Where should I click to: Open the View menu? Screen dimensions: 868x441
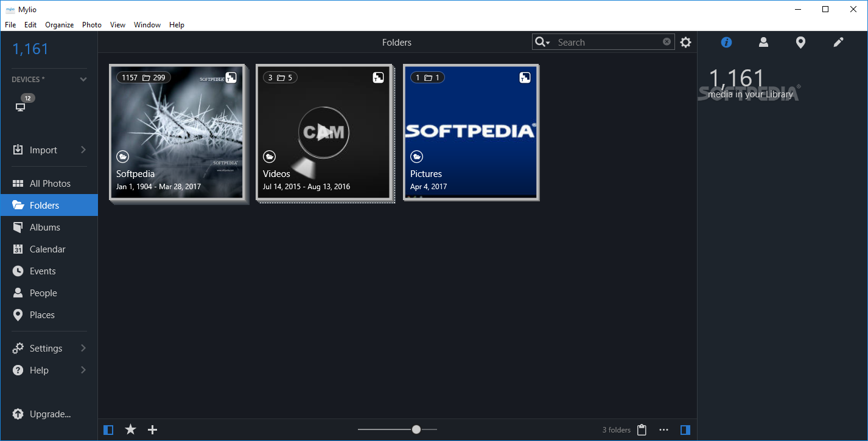[x=117, y=25]
